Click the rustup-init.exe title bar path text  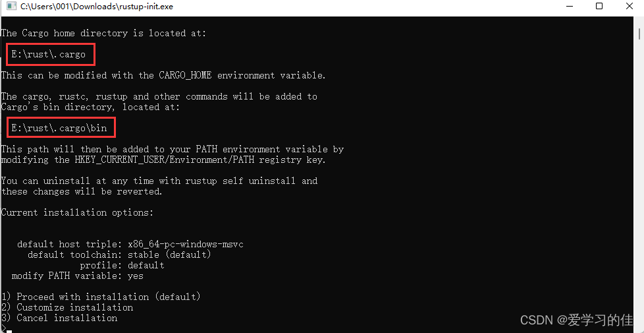point(97,7)
